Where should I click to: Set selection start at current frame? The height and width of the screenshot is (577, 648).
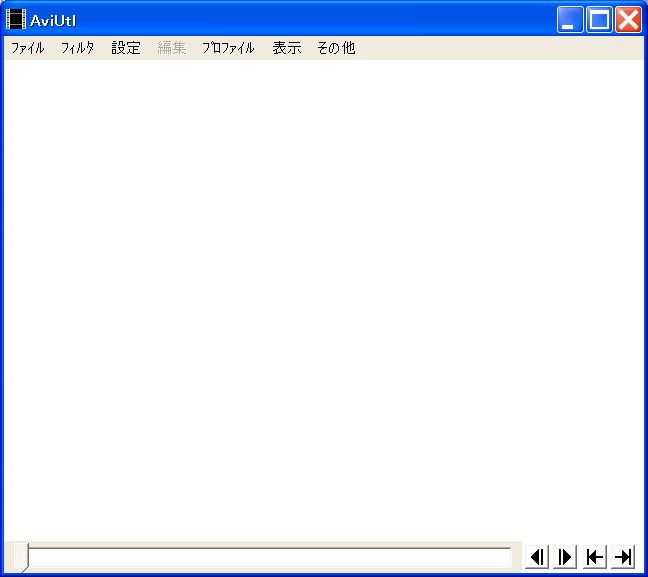click(594, 557)
